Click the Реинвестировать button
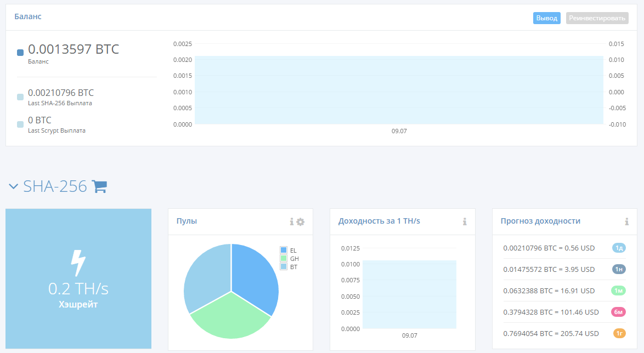644x353 pixels. point(597,18)
